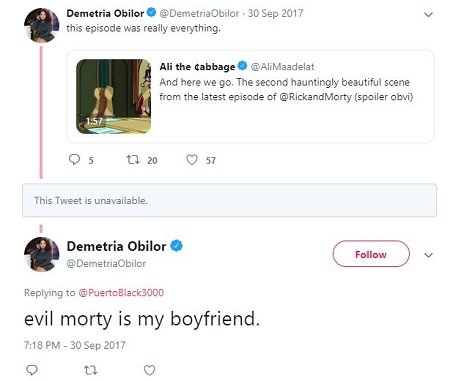Click the @DemetriaObilor handle in top tweet
The image size is (450, 381).
point(199,13)
